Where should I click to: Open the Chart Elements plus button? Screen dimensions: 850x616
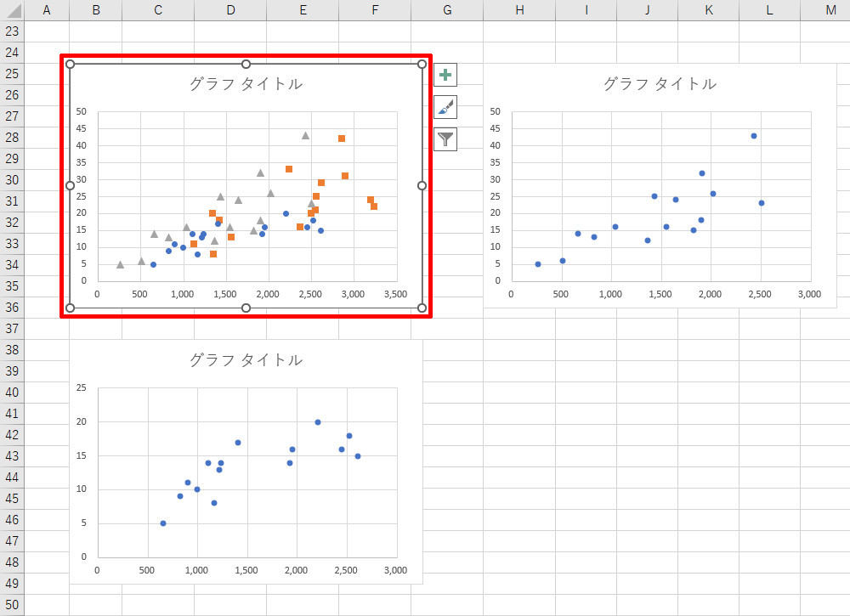445,75
